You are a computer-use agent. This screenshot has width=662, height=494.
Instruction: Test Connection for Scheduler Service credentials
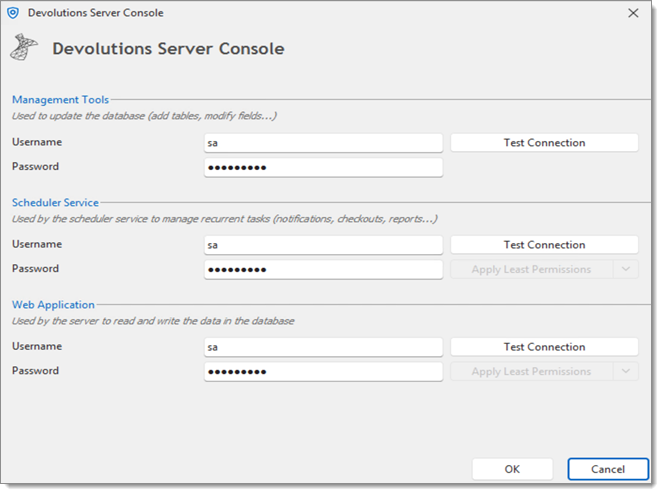544,245
